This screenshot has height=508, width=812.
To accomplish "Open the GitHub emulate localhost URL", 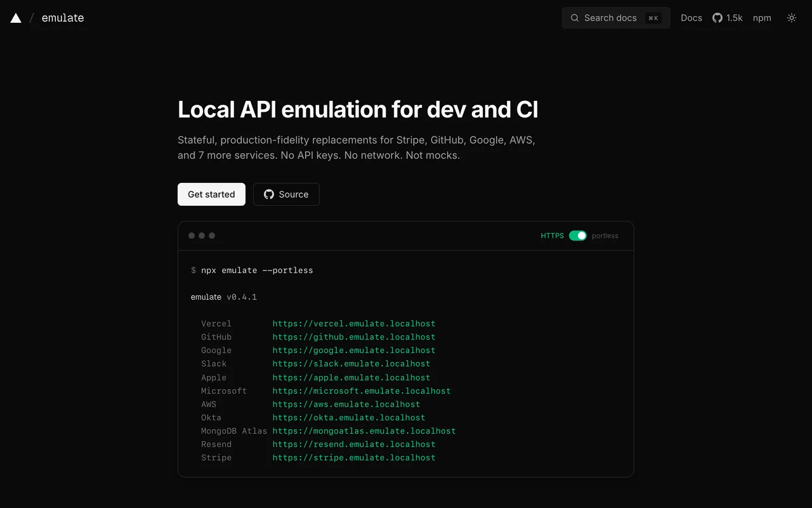I will coord(354,337).
